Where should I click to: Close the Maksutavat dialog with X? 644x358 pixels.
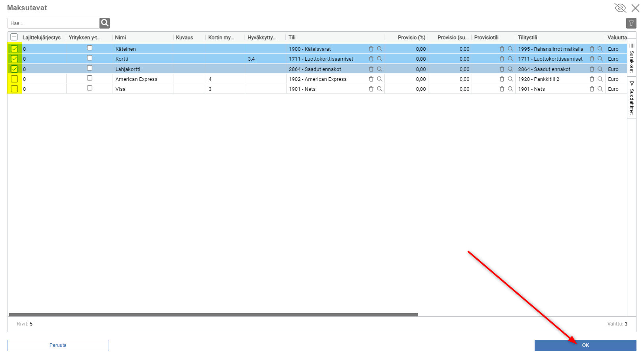pos(635,8)
